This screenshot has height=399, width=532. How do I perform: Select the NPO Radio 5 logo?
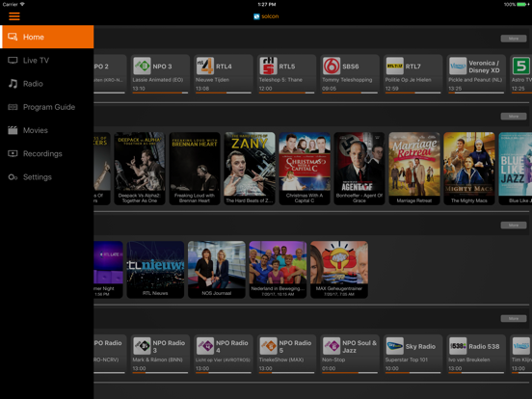(268, 346)
